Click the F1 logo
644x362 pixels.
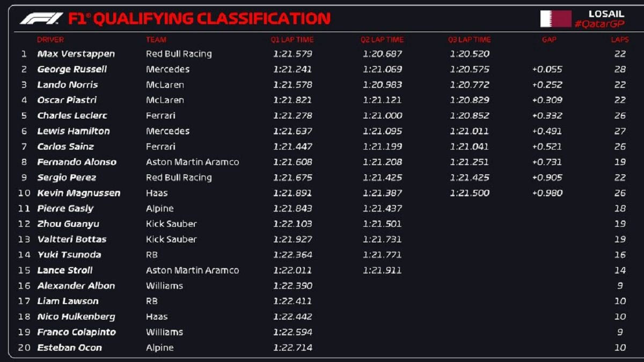click(41, 19)
